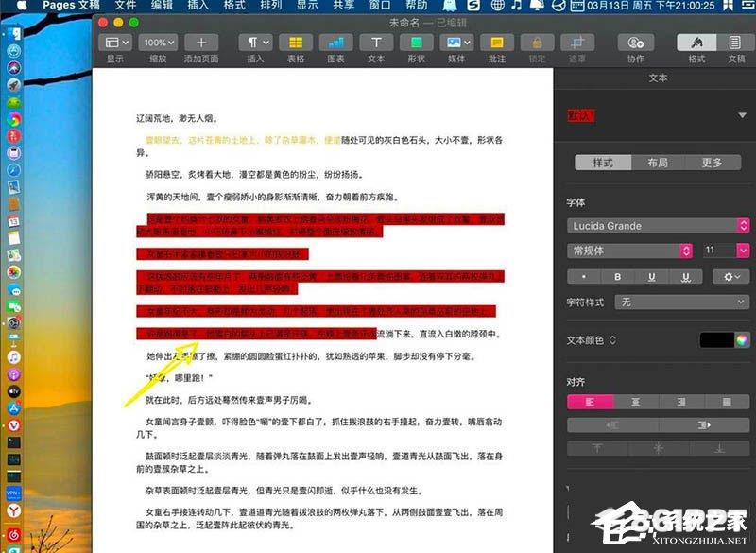This screenshot has height=553, width=756.
Task: Align text to bottom vertically
Action: click(719, 448)
